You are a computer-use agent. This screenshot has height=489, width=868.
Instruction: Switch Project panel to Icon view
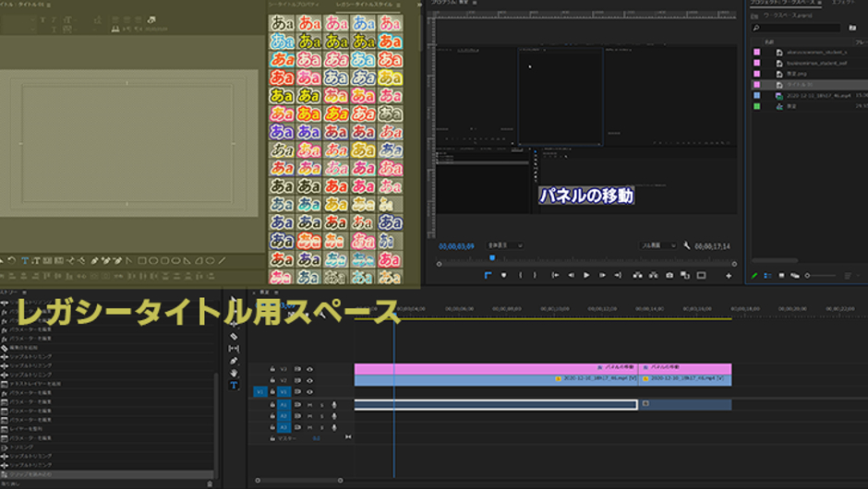coord(781,276)
